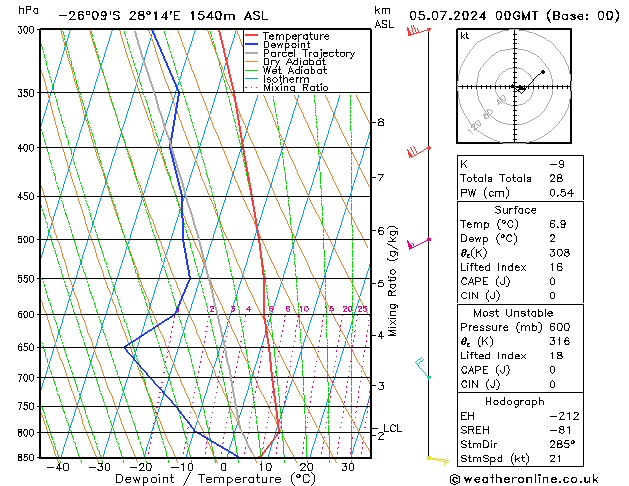Click the yellow wind barb at 850 hPa
Screen dimensions: 629x486
[x=438, y=460]
